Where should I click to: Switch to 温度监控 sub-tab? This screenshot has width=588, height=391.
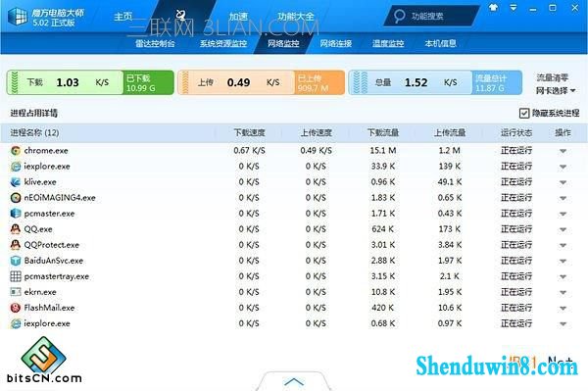point(388,43)
